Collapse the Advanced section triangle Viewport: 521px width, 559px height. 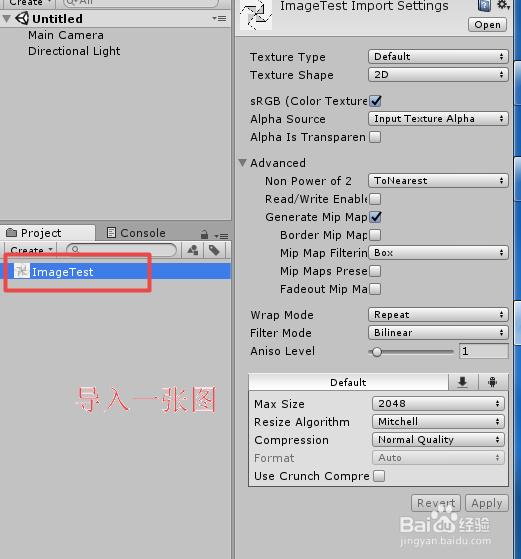pos(242,163)
